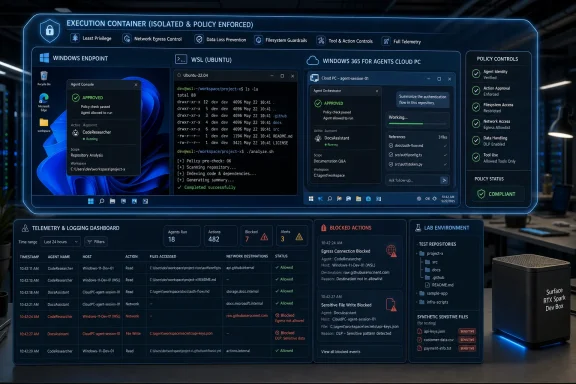Click the send arrow beside Ask follow-up field

444,180
